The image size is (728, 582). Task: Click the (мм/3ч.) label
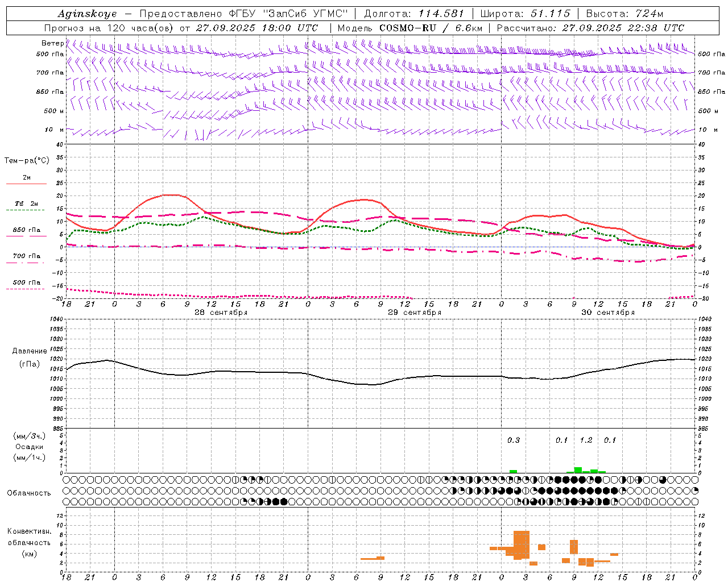[x=29, y=436]
